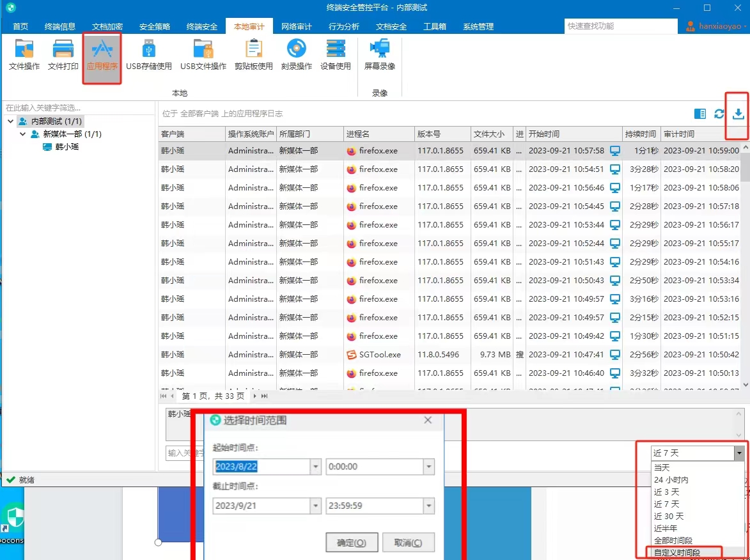
Task: Collapse the 内部测试 tree node
Action: 10,121
